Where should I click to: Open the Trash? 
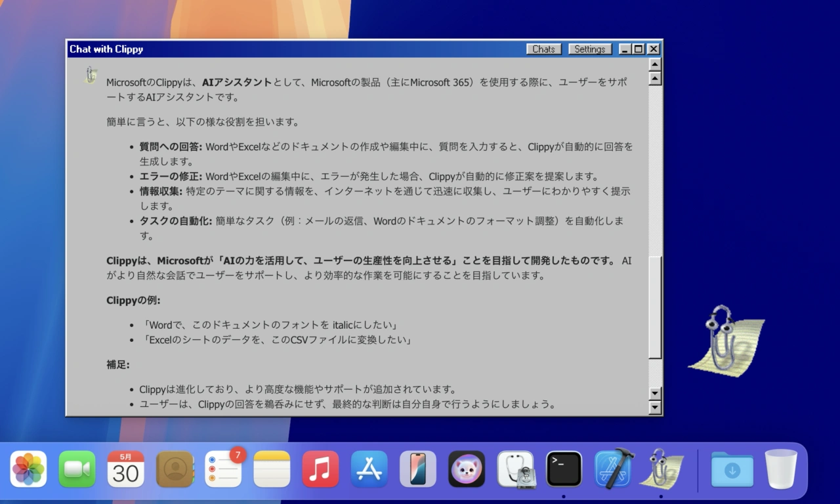pos(781,469)
